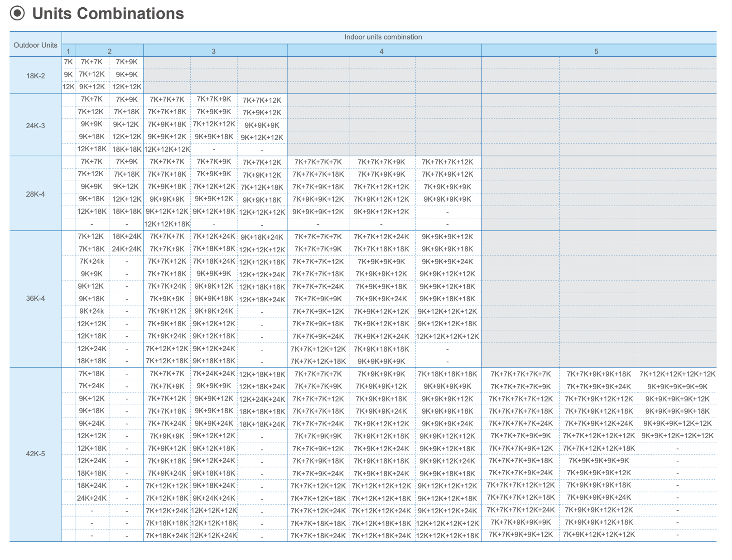Select the 18K-2 outdoor unit row label
This screenshot has height=560, width=732.
pos(35,76)
